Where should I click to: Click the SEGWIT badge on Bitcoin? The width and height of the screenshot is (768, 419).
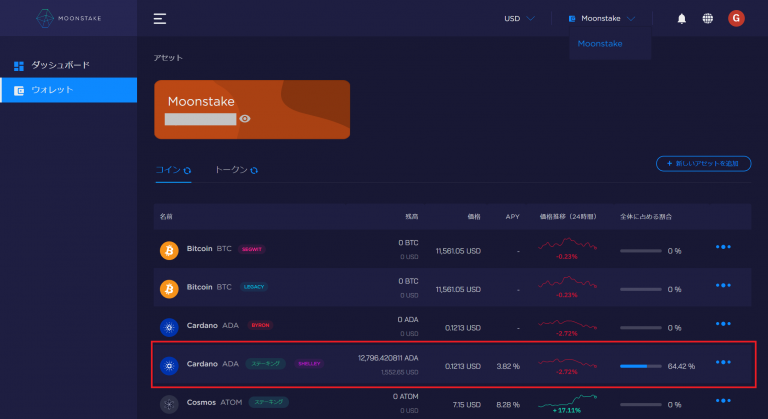point(252,249)
